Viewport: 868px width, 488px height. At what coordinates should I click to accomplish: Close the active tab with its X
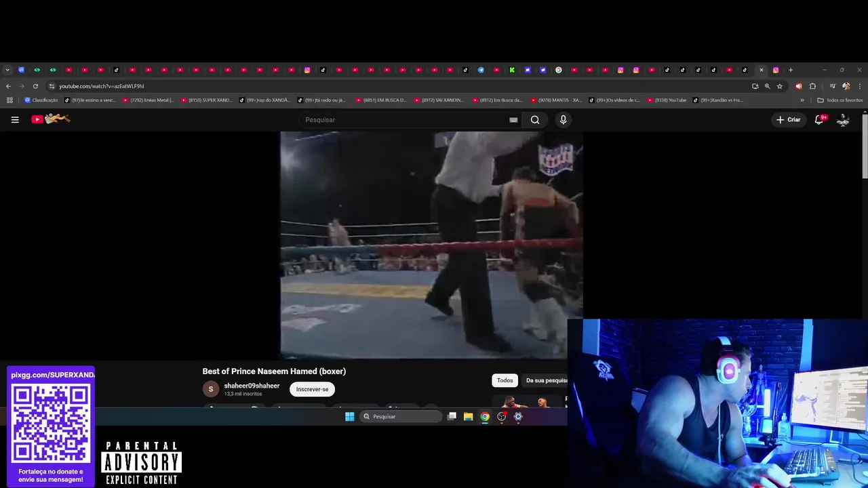tap(761, 70)
